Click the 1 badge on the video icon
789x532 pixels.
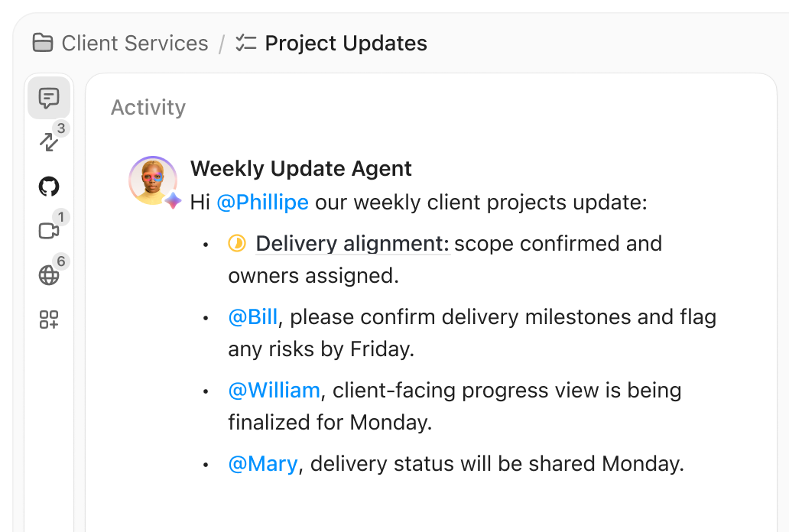62,217
